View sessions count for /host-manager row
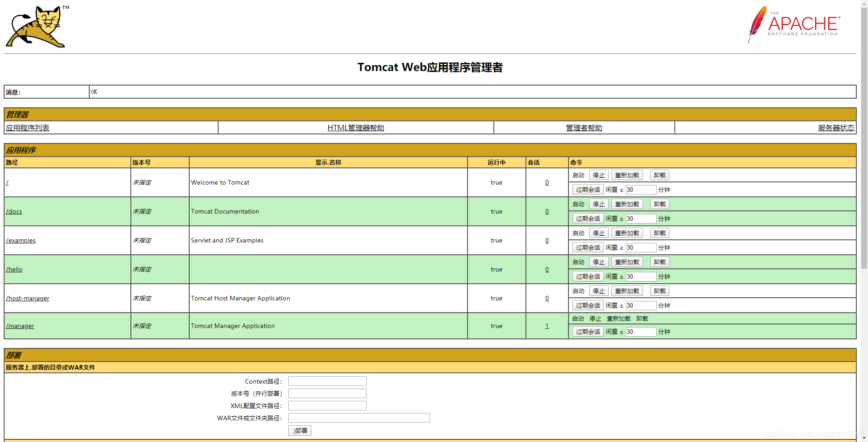This screenshot has height=442, width=868. coord(547,298)
